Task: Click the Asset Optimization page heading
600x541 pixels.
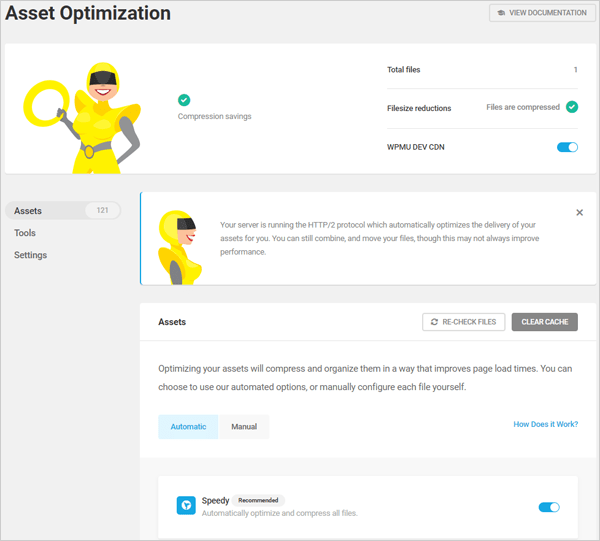Action: pos(88,13)
